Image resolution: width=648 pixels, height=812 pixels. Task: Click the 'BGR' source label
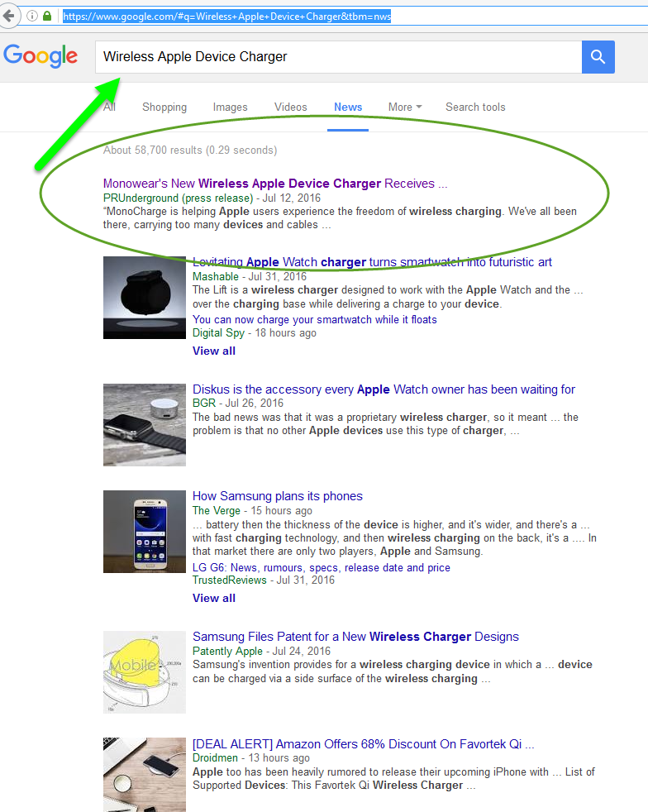tap(204, 403)
